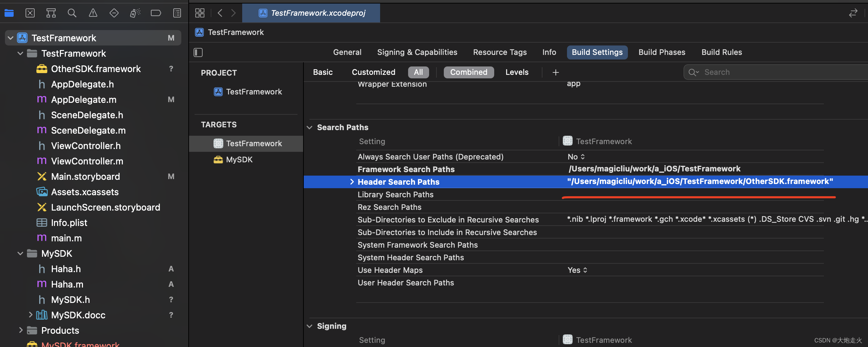
Task: Collapse the MySDK group folder
Action: [20, 254]
